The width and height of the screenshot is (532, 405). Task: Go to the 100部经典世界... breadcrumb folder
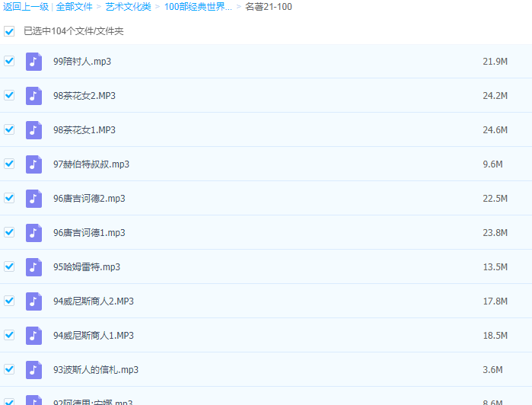click(x=198, y=7)
